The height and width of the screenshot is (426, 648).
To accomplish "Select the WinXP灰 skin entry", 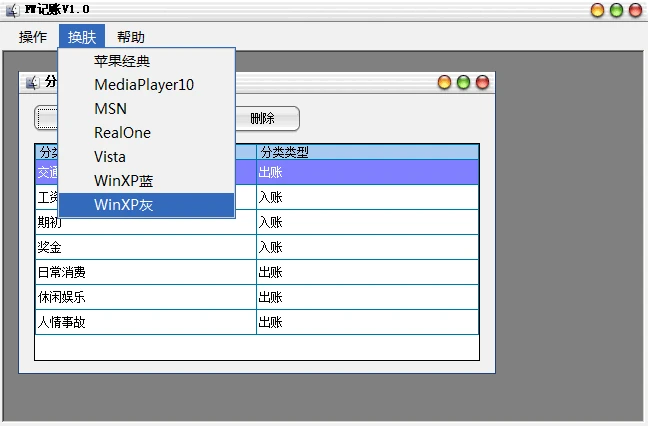I will click(147, 205).
